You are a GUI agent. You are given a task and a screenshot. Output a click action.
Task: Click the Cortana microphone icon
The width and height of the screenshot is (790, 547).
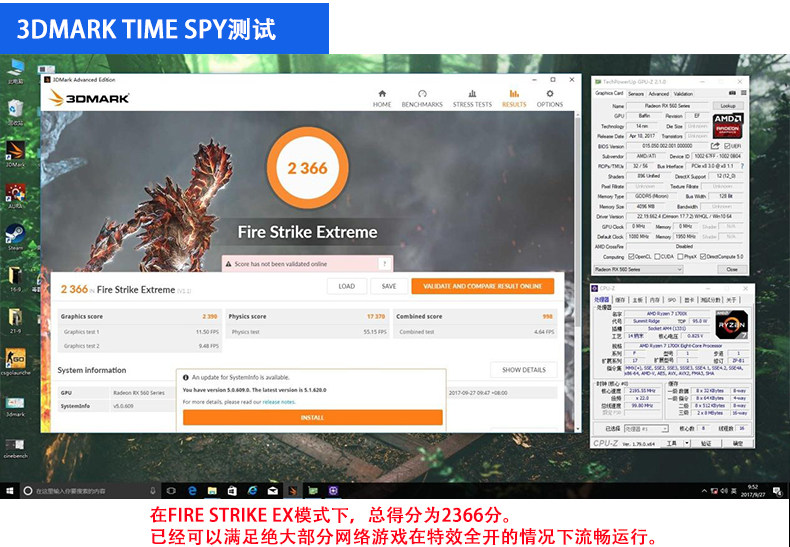tap(153, 491)
